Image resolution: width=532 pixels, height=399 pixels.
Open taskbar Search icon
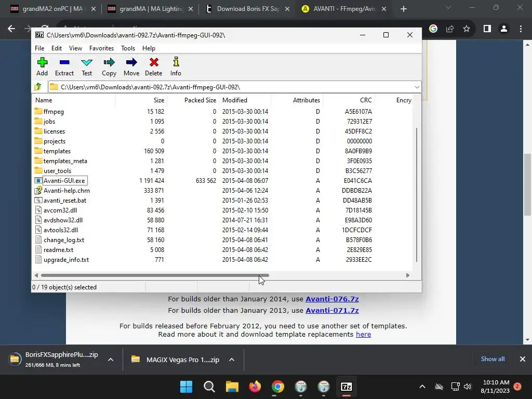pos(209,387)
